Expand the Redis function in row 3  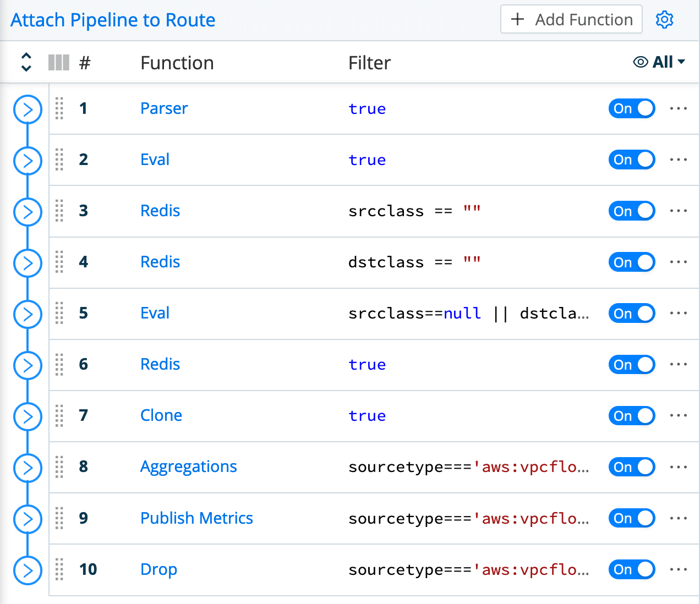pos(28,211)
